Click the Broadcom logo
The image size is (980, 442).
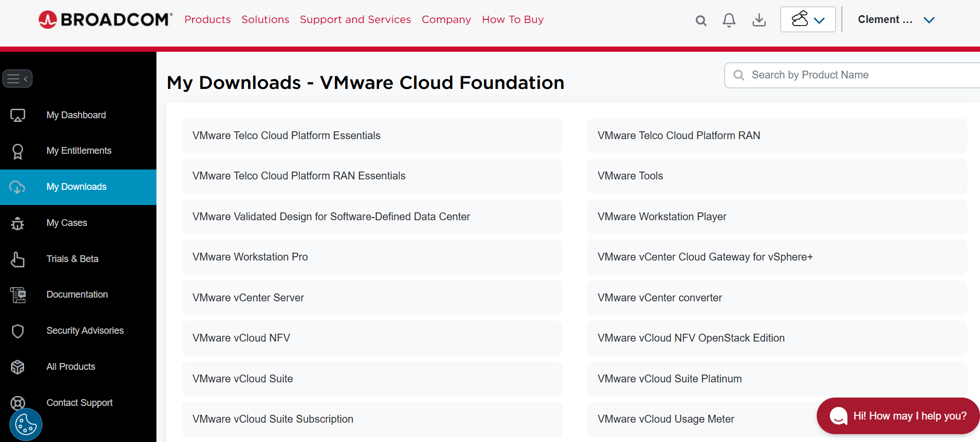[x=105, y=20]
